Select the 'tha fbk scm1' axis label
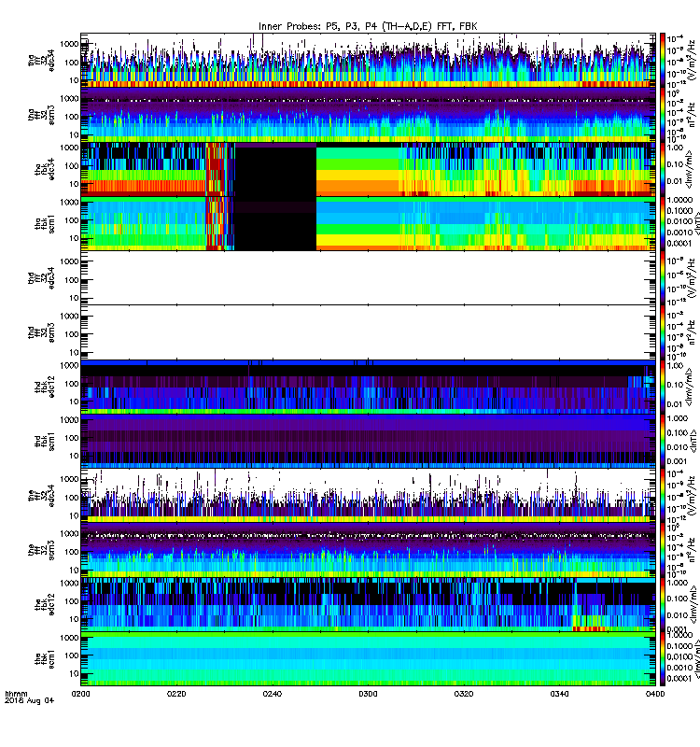Viewport: 700px width, 747px height. click(45, 224)
